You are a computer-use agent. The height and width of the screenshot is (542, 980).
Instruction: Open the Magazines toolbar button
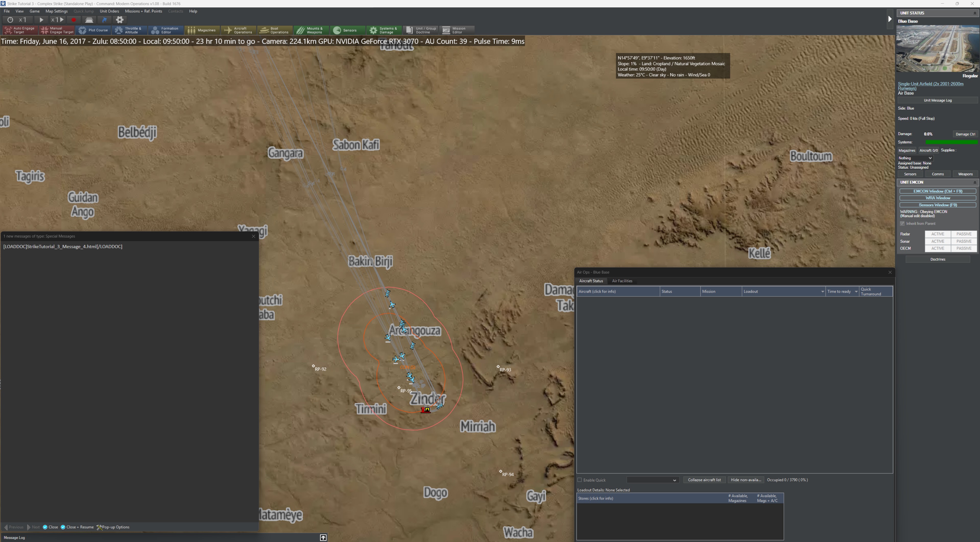(x=202, y=30)
